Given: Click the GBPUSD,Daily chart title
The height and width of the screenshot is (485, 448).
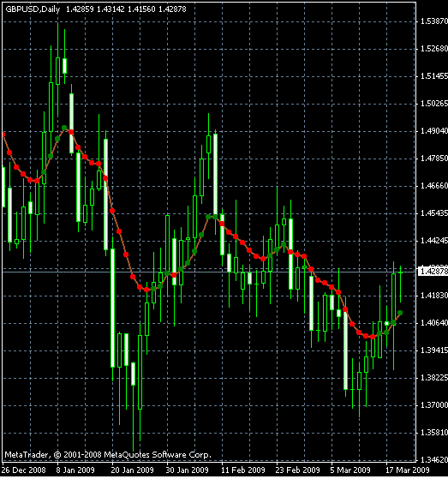Looking at the screenshot, I should [33, 9].
